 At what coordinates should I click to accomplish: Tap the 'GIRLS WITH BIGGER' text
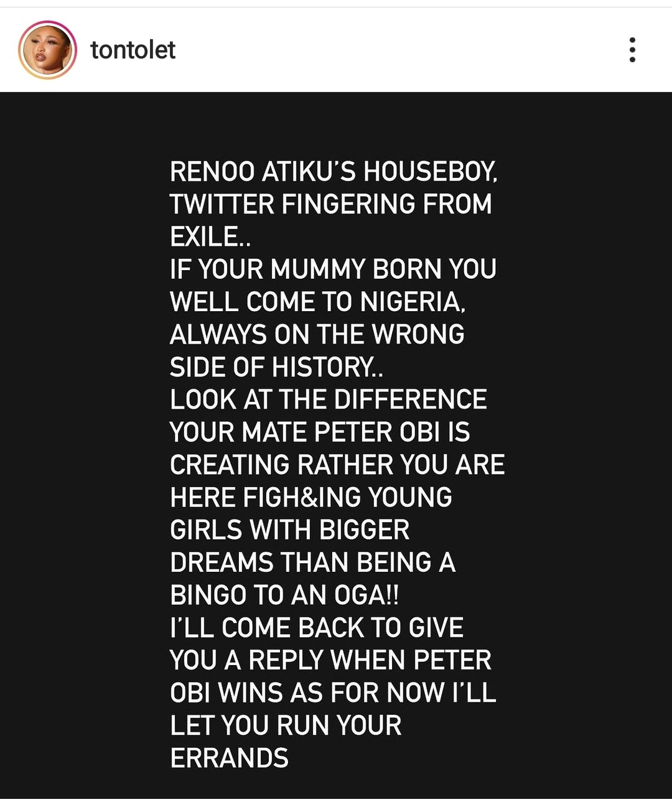[x=289, y=530]
